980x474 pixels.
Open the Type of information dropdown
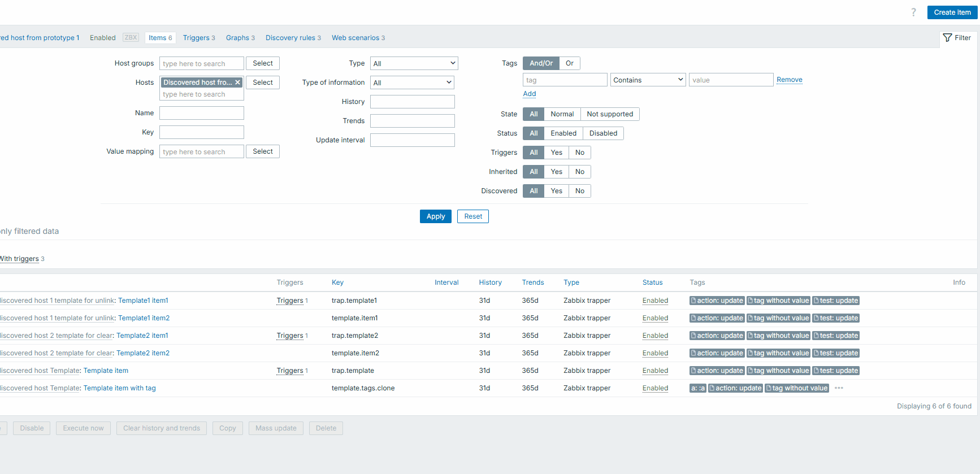click(x=412, y=82)
